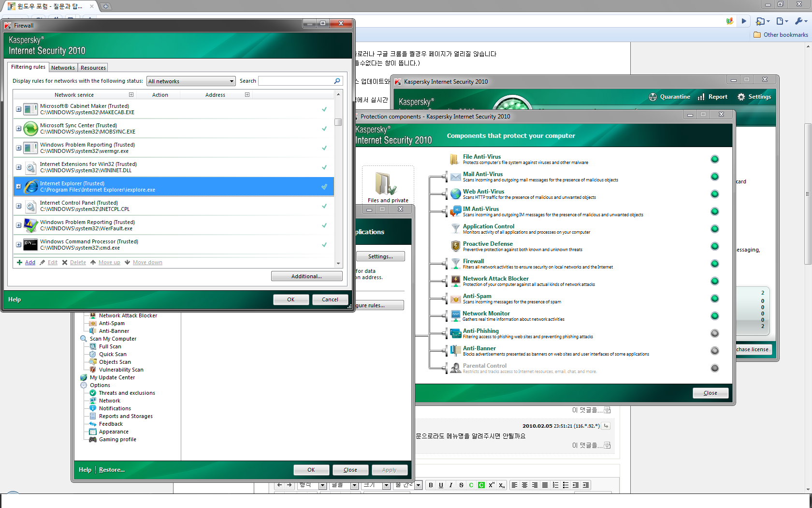Toggle File Anti-Virus status indicator

click(x=715, y=159)
